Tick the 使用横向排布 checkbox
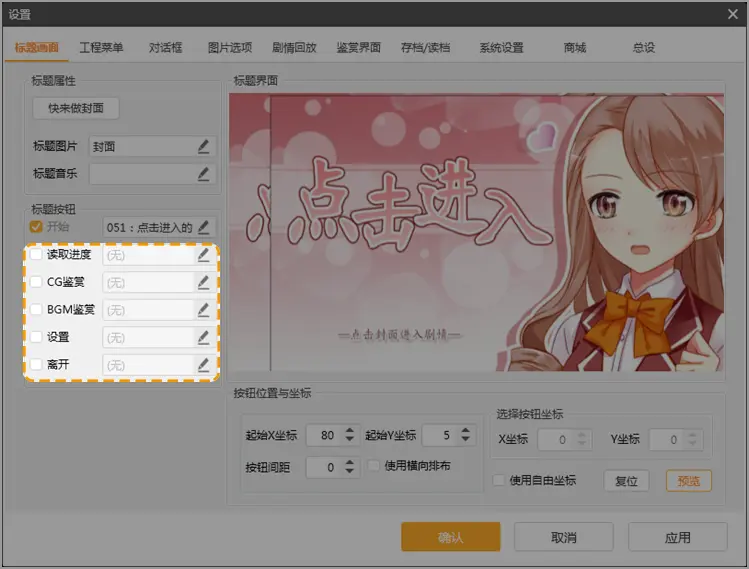749x569 pixels. [374, 466]
